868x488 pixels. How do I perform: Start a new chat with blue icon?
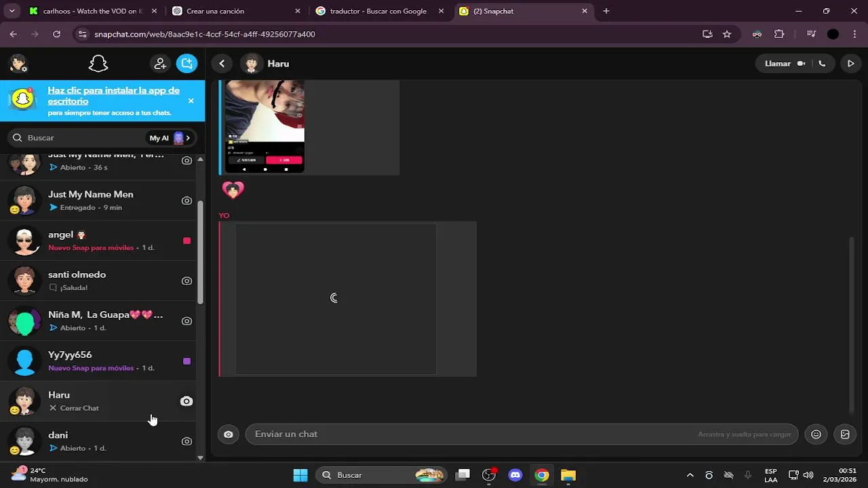186,64
